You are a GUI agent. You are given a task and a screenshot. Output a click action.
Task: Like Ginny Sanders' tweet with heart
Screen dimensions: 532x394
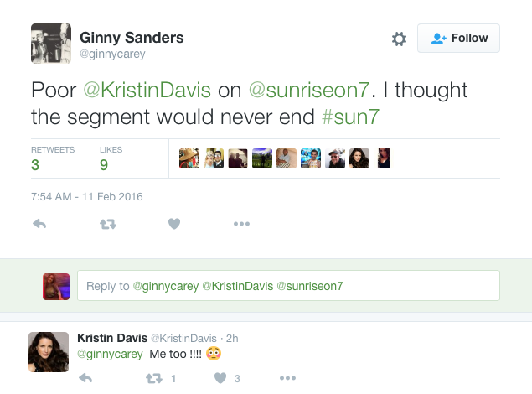point(174,224)
